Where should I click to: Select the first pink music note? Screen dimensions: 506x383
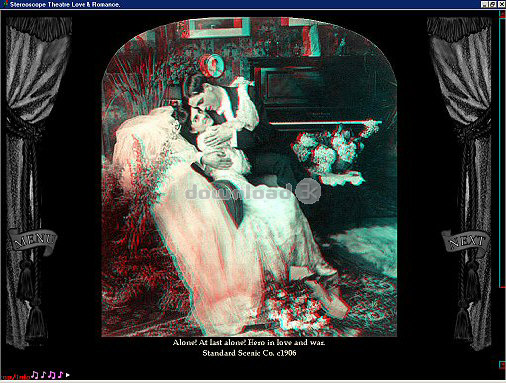click(x=35, y=375)
